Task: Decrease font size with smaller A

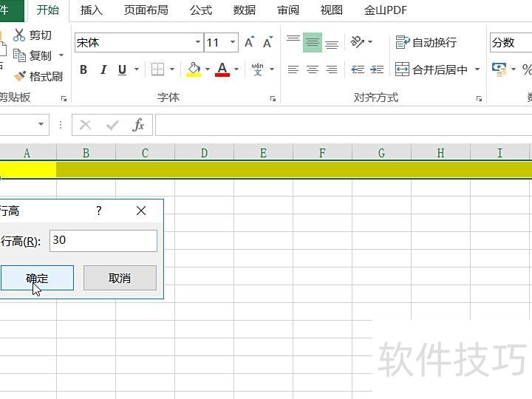Action: coord(267,42)
